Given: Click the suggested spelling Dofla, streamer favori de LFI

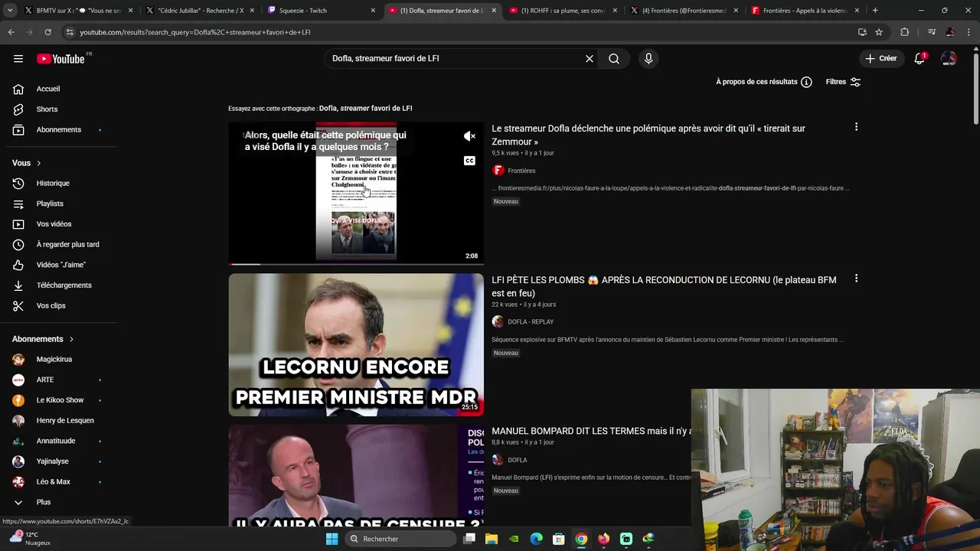Looking at the screenshot, I should 365,109.
